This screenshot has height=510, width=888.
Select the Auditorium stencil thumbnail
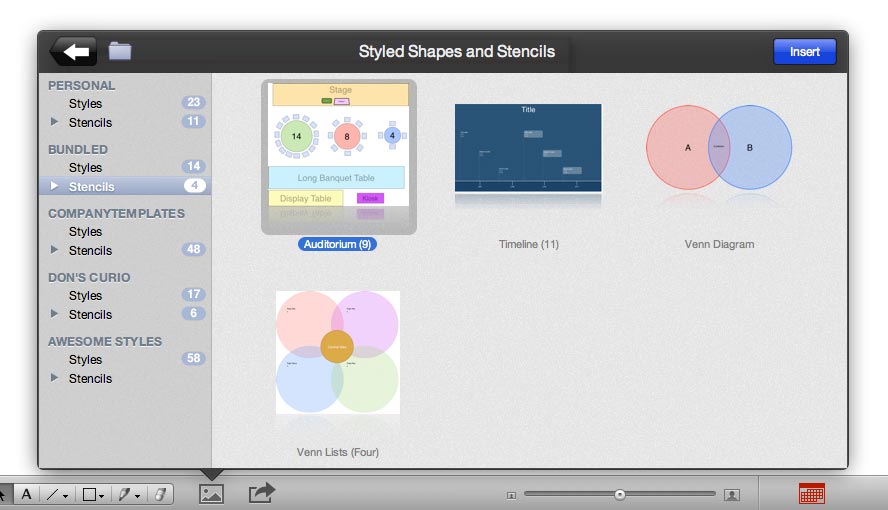coord(339,157)
